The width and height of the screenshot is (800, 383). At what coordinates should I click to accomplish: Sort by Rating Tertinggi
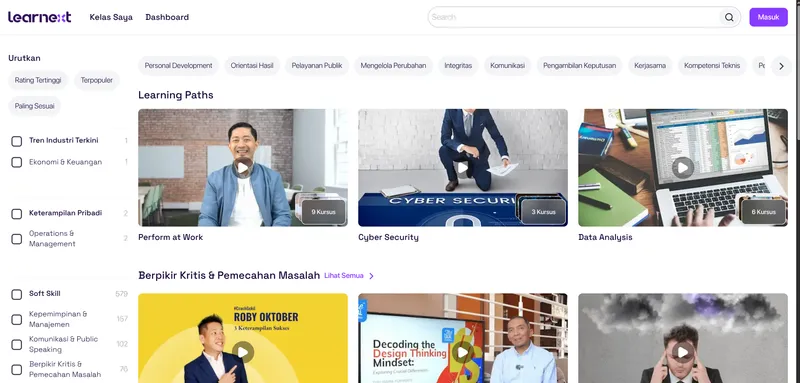(38, 81)
